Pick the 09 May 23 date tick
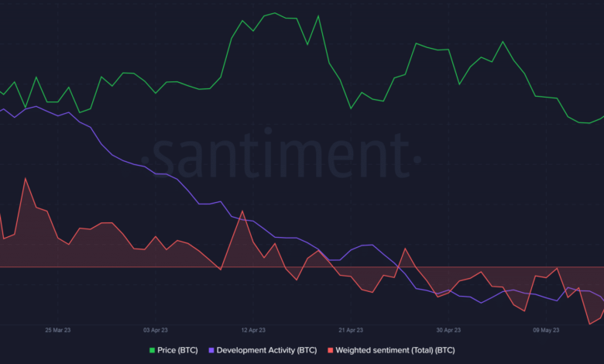The width and height of the screenshot is (604, 364). (x=545, y=329)
